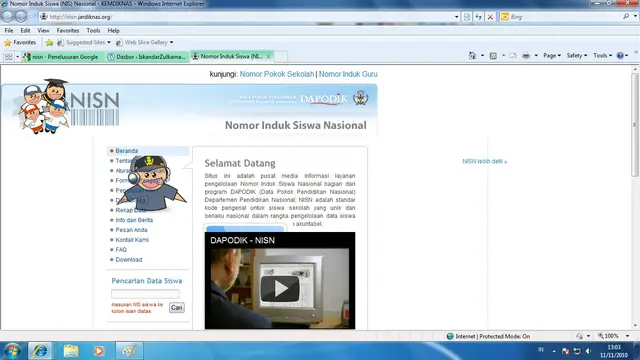Stop loading with the red X icon

point(490,17)
